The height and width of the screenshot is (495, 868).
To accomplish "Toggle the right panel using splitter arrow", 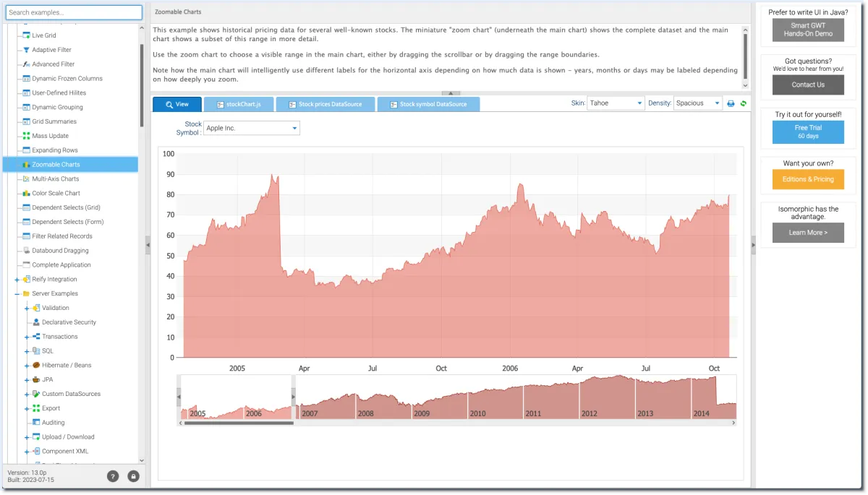I will click(753, 246).
